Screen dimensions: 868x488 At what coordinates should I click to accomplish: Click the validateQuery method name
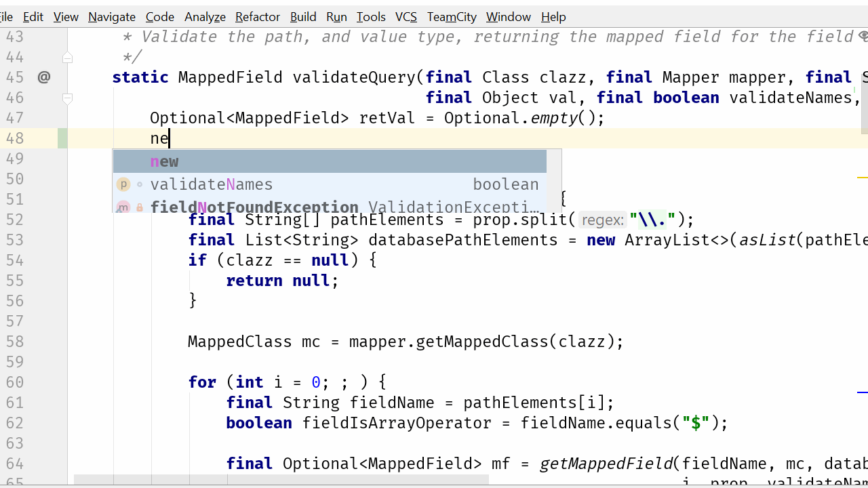pos(354,77)
